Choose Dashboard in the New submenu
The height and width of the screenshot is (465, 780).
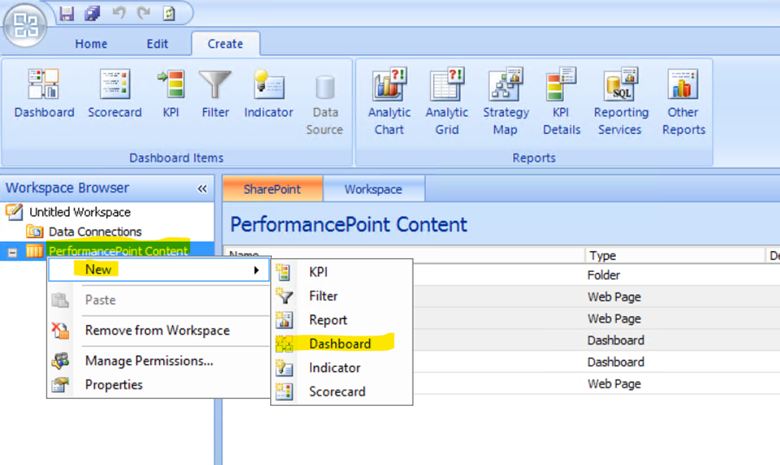pyautogui.click(x=342, y=344)
